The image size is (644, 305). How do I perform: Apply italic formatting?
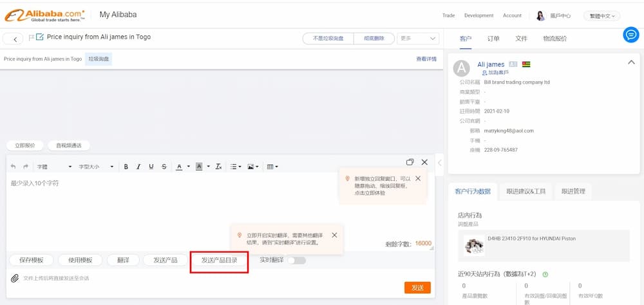coord(138,167)
